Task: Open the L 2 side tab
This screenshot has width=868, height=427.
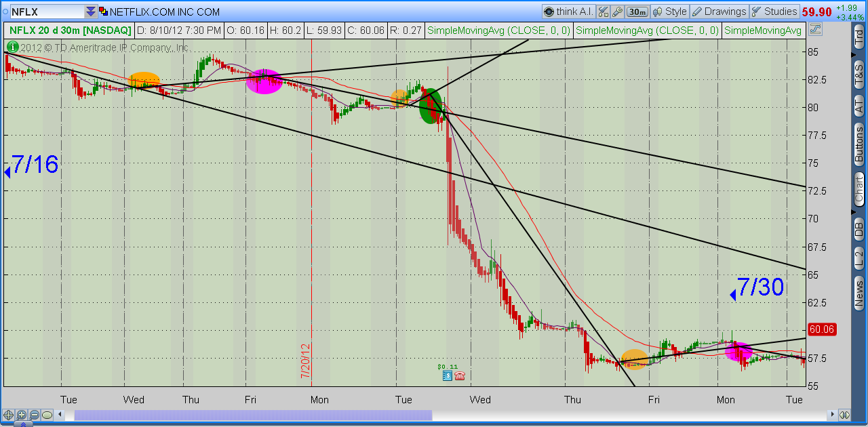Action: tap(859, 258)
